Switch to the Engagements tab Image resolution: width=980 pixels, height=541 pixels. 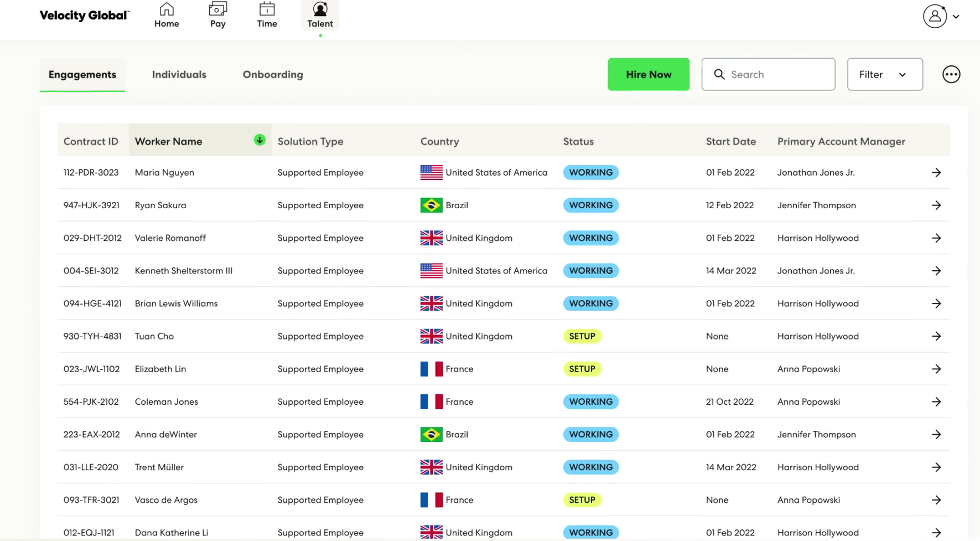82,75
